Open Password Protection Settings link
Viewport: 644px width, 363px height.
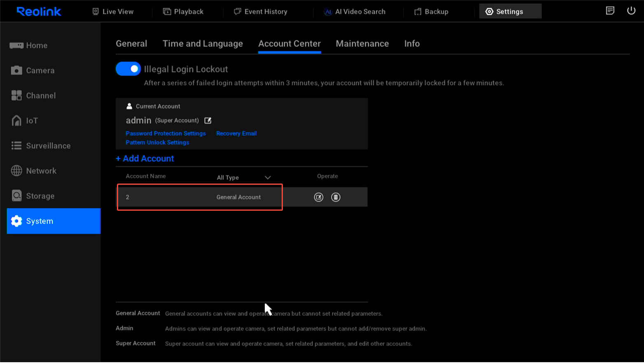pos(166,133)
